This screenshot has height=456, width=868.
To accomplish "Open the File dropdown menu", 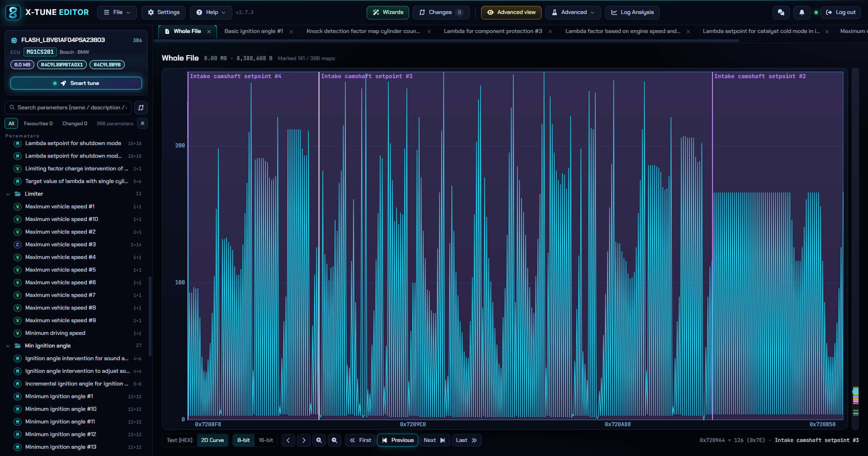I will tap(117, 12).
